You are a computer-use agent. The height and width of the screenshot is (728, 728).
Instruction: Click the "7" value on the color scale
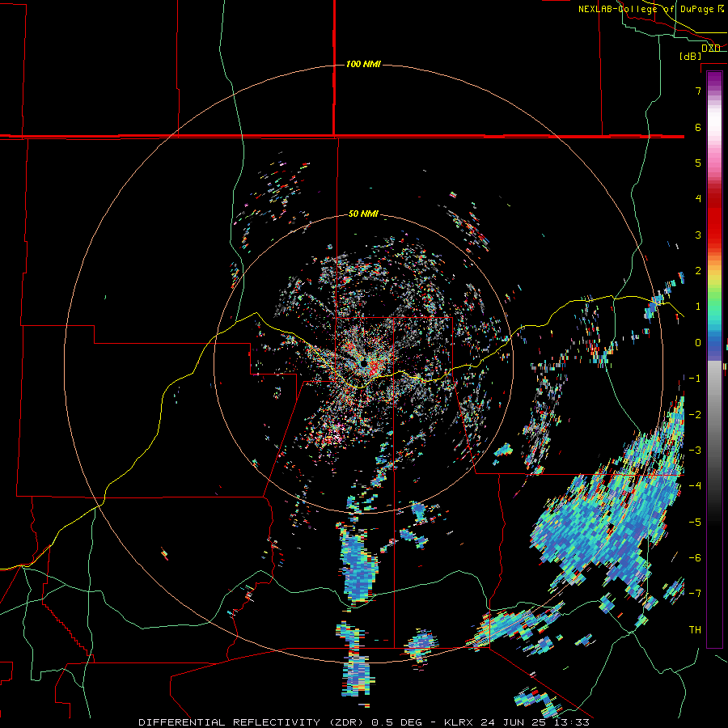(698, 91)
